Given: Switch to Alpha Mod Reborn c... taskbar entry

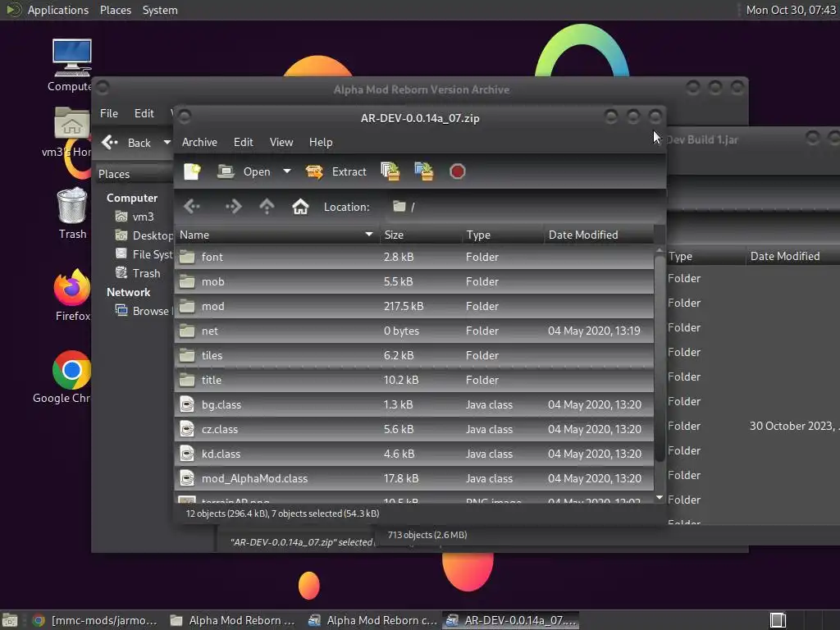Looking at the screenshot, I should pos(373,620).
